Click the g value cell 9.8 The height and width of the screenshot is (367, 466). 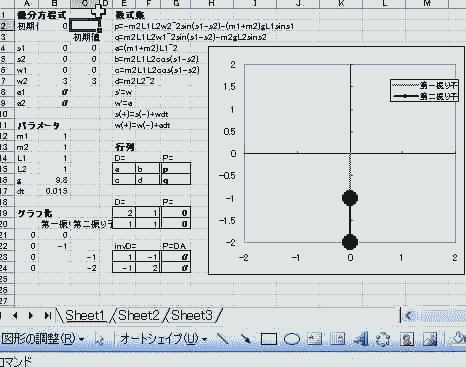pyautogui.click(x=55, y=180)
